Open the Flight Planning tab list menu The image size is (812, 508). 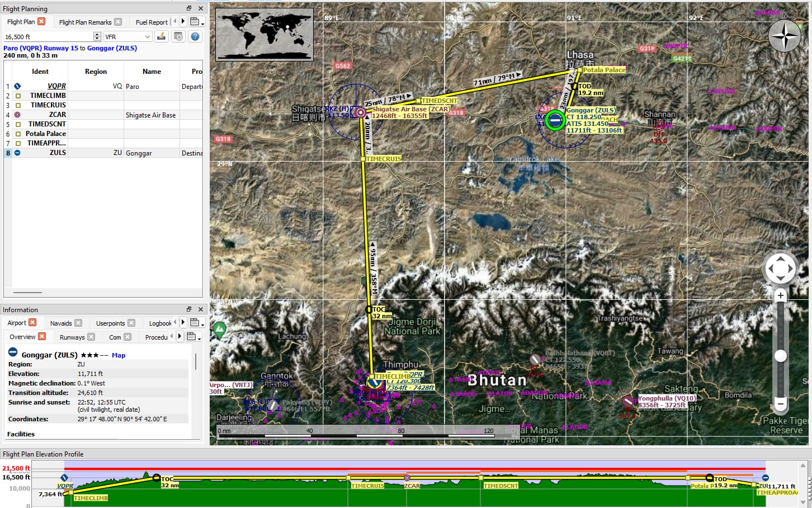click(x=197, y=22)
